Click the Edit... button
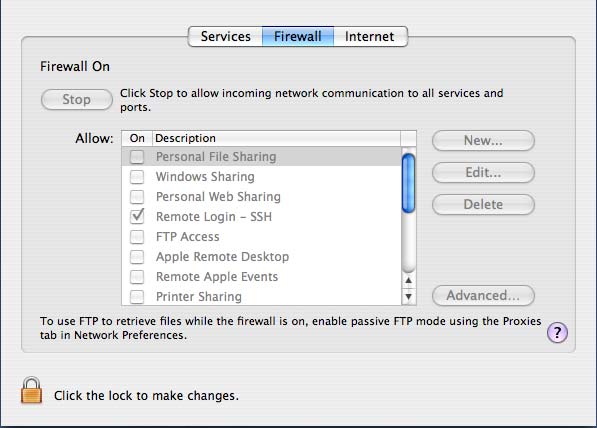Viewport: 597px width, 428px height. (483, 172)
